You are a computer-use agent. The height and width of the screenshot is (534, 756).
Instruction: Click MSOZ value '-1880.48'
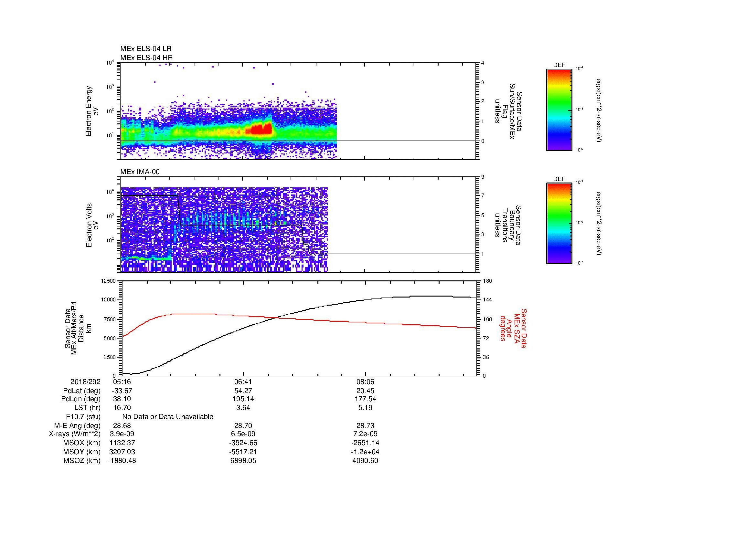[x=122, y=461]
